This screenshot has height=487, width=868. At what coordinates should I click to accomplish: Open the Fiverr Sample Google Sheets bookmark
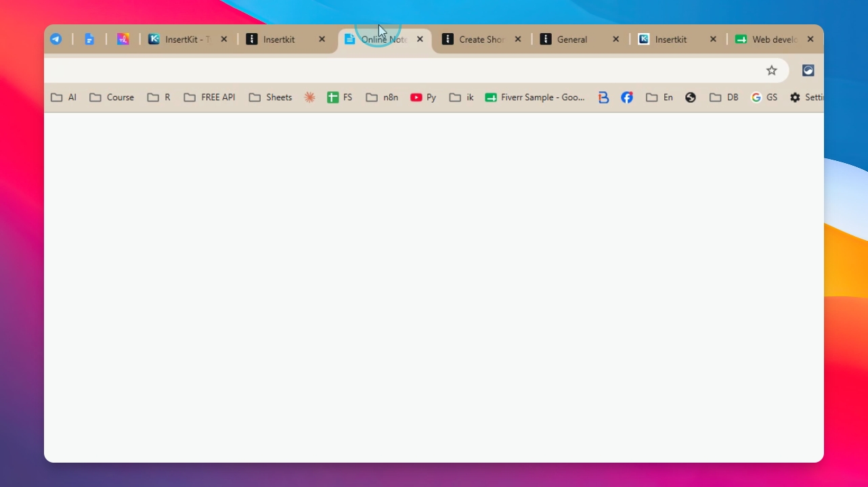535,97
